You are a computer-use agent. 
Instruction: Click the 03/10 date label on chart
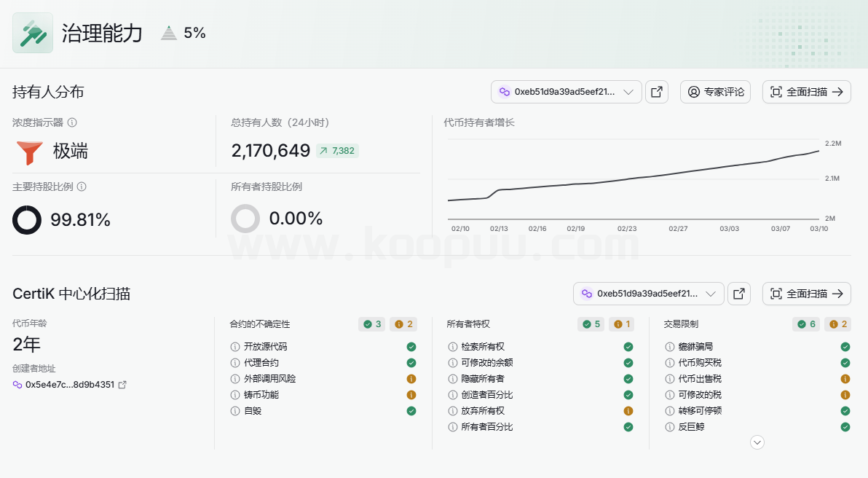click(x=818, y=229)
